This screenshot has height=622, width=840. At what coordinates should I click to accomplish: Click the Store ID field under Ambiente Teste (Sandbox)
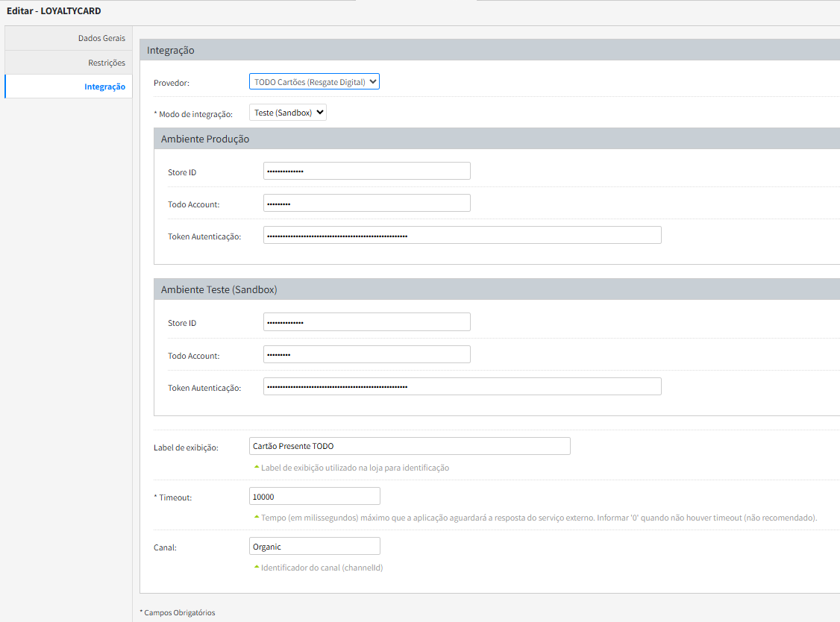tap(366, 322)
